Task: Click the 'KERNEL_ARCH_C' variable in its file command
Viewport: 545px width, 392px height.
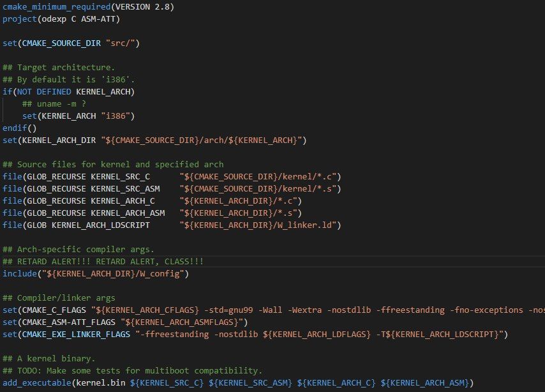Action: point(123,201)
